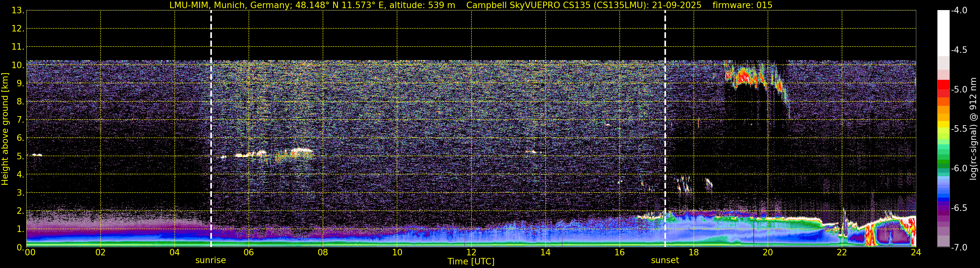
Task: Click the colorbar tick label "-4.0"
Action: [x=959, y=10]
